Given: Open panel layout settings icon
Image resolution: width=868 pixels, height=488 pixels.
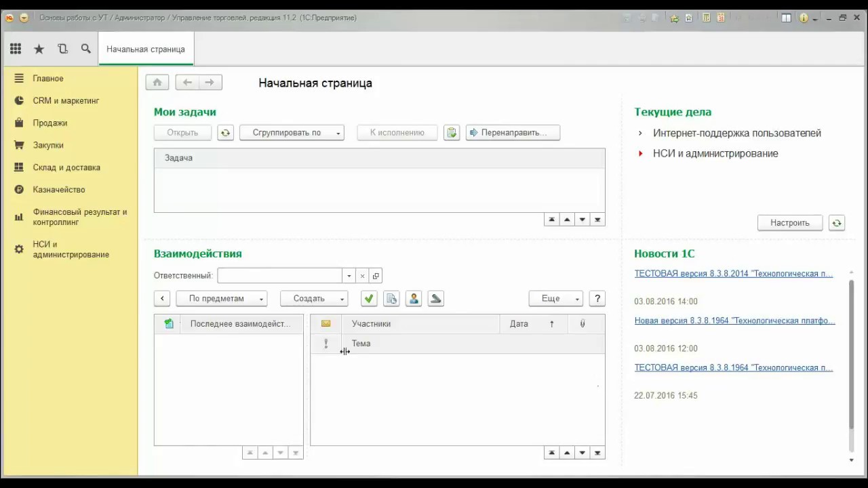Looking at the screenshot, I should 787,18.
